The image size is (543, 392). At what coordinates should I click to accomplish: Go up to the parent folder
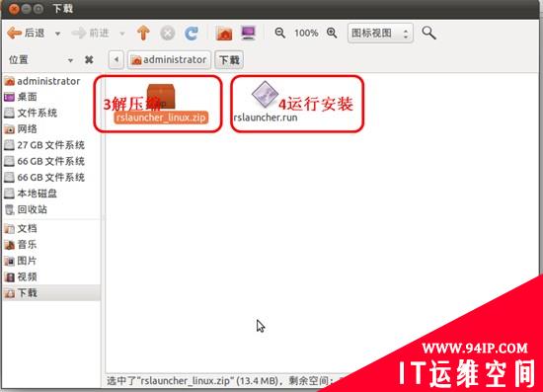[143, 33]
